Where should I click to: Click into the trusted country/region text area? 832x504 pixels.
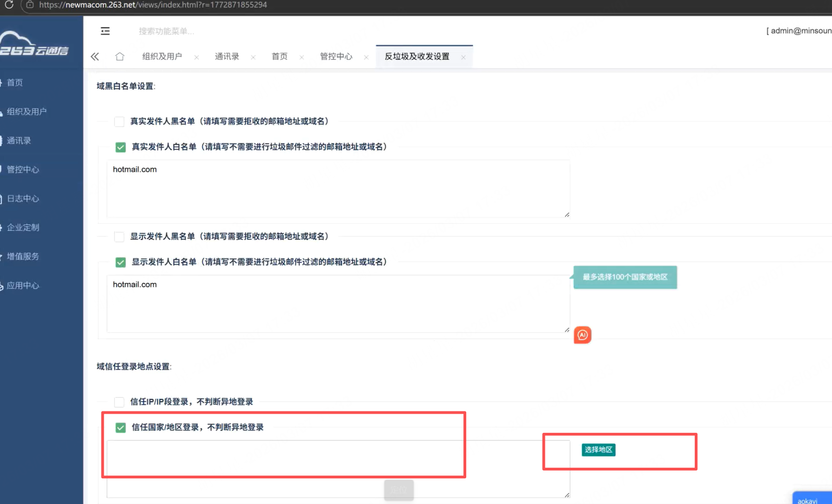pos(338,469)
